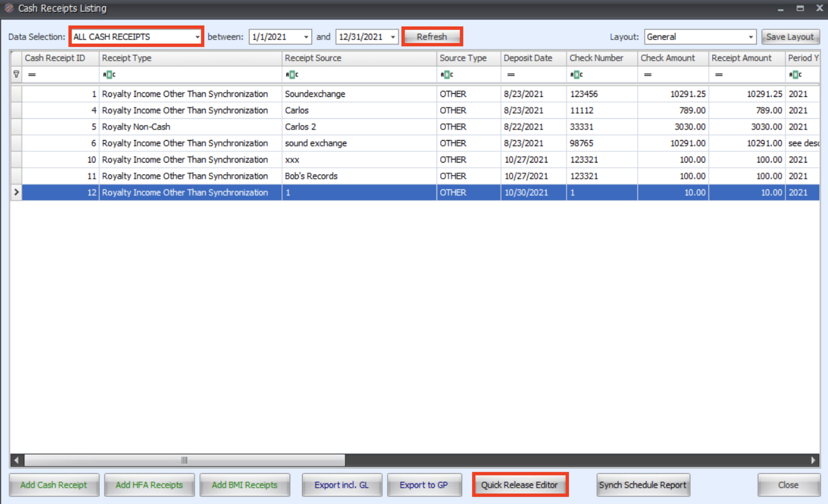Click the Check Number filter ABC icon
828x504 pixels.
[576, 75]
